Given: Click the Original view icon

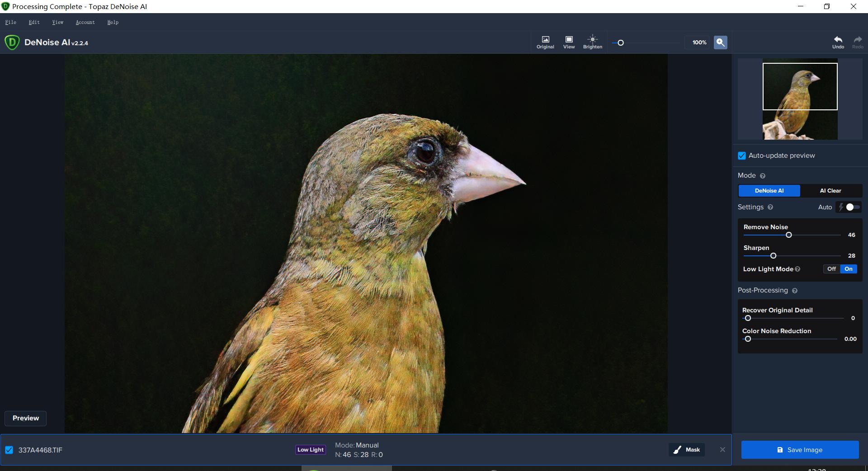Looking at the screenshot, I should click(x=545, y=42).
